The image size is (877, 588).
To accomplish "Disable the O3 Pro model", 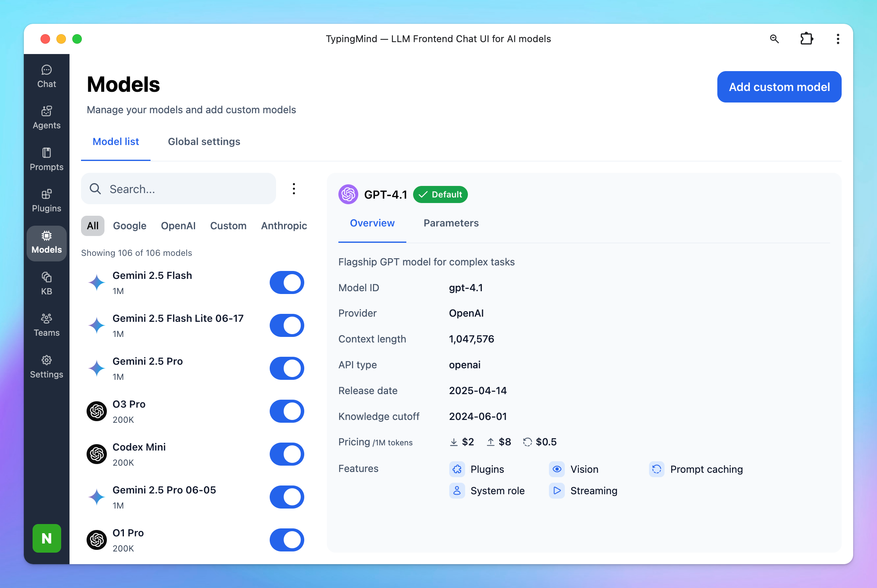I will pos(287,411).
